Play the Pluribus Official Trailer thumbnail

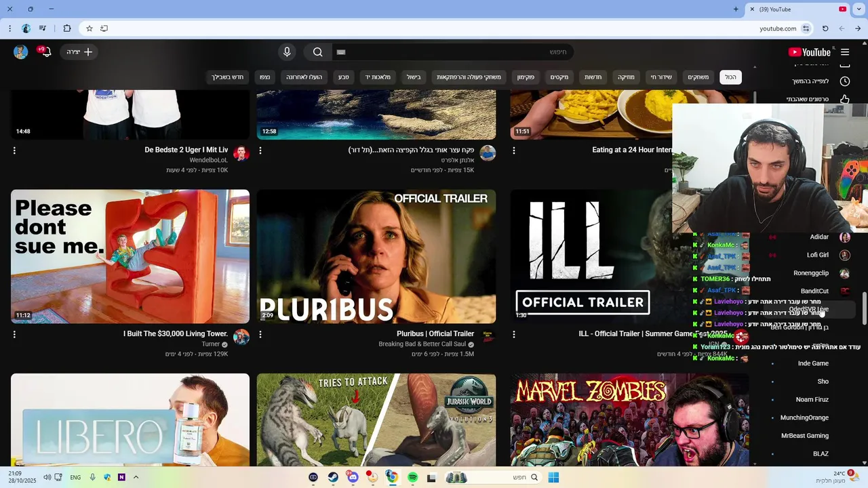pos(376,256)
